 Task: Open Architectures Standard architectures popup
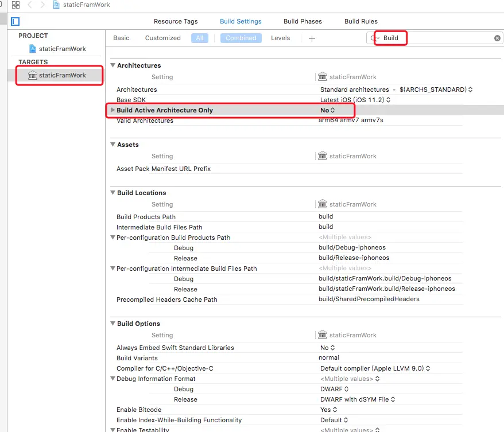pyautogui.click(x=396, y=89)
